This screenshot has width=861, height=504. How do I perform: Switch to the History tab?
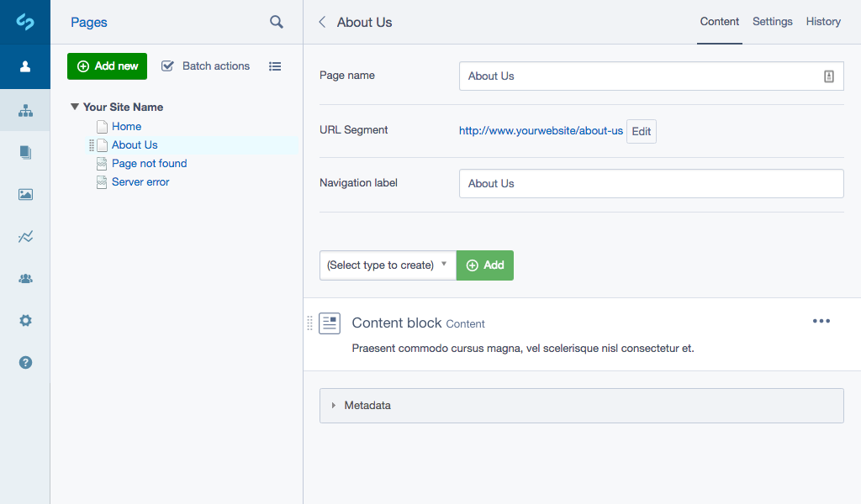coord(822,22)
